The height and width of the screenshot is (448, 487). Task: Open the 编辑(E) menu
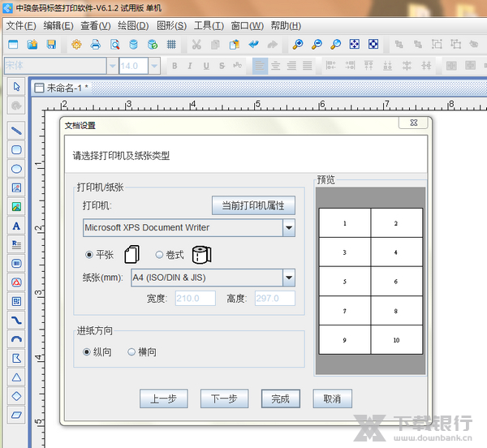pyautogui.click(x=58, y=26)
